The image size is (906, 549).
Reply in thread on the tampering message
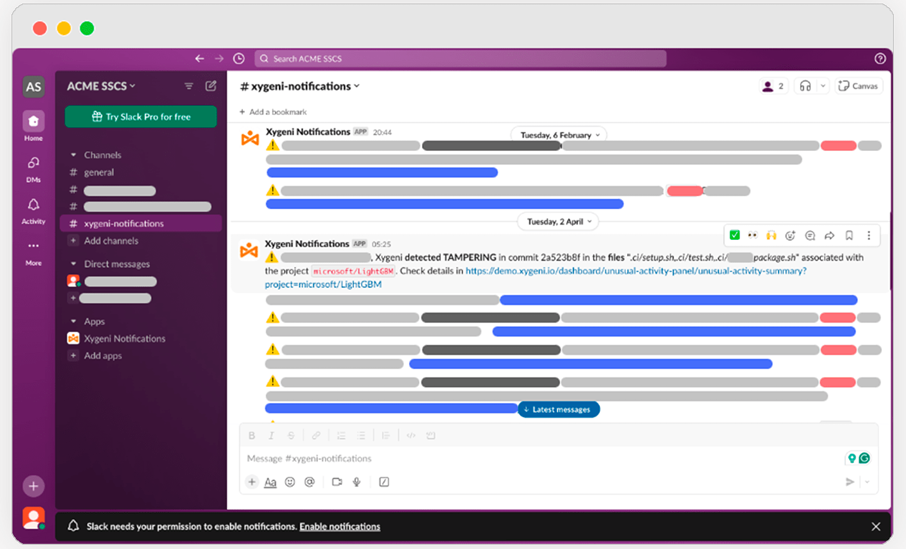coord(810,236)
